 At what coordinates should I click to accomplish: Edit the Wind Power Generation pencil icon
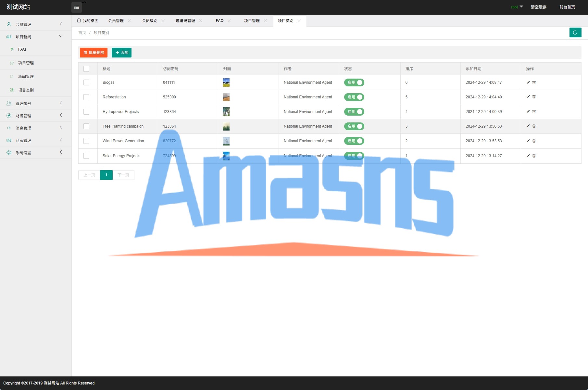(x=528, y=141)
